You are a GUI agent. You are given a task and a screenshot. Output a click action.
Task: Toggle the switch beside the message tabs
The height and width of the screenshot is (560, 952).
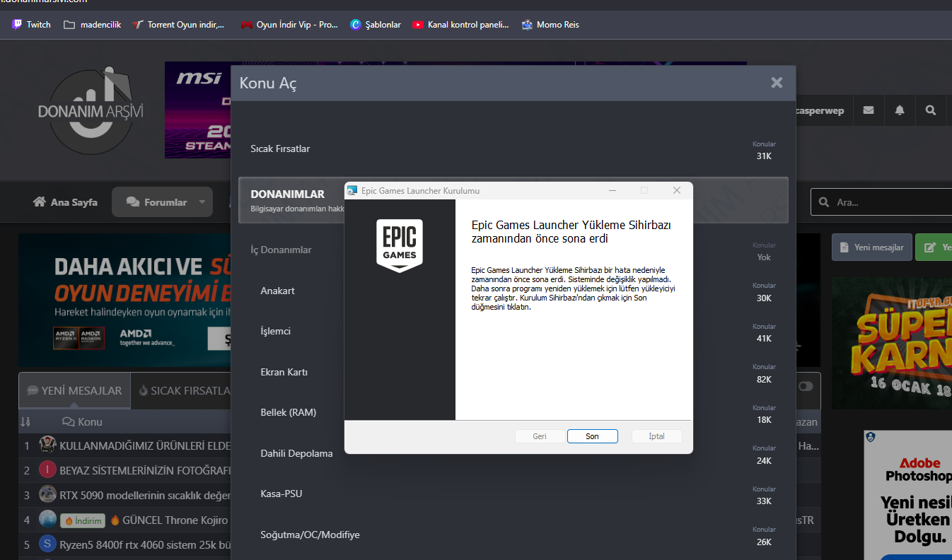pos(806,387)
